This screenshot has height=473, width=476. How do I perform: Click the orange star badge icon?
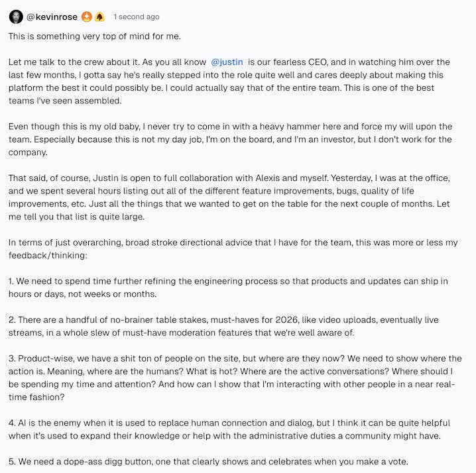tap(87, 17)
